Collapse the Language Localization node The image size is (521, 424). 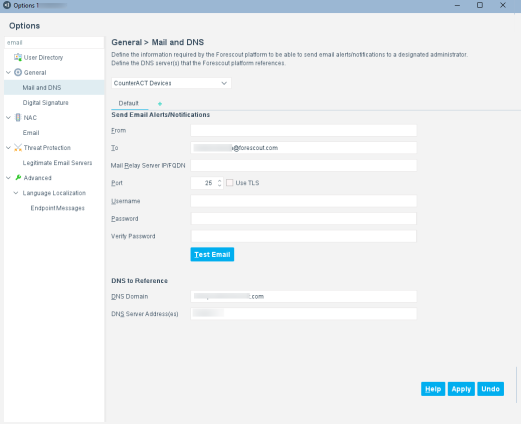(x=16, y=193)
